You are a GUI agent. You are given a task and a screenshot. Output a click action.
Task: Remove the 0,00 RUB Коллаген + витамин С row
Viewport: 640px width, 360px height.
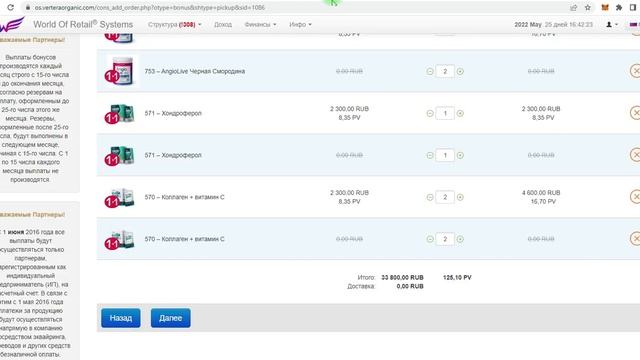(x=635, y=239)
